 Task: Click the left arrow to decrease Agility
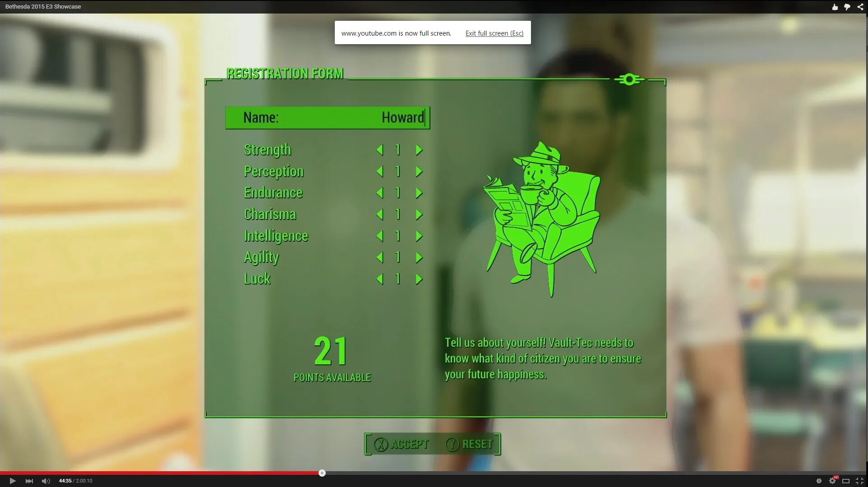[x=379, y=256]
